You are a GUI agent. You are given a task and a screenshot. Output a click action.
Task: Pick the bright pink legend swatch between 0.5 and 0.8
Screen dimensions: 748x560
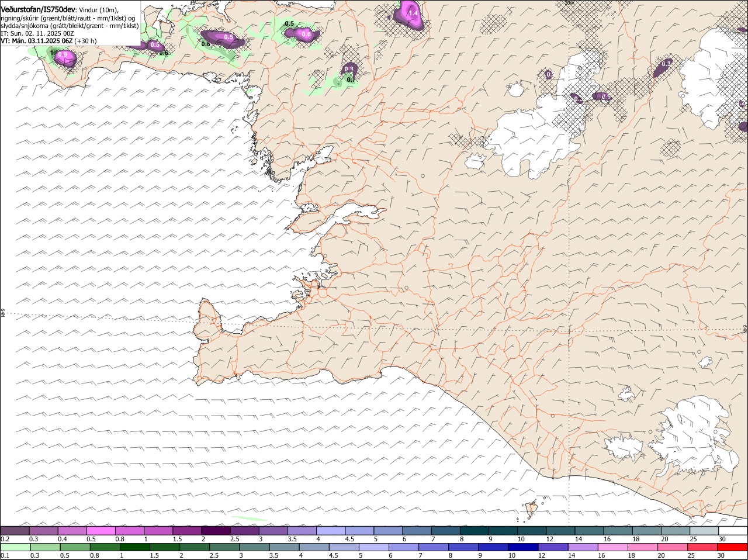(x=101, y=531)
